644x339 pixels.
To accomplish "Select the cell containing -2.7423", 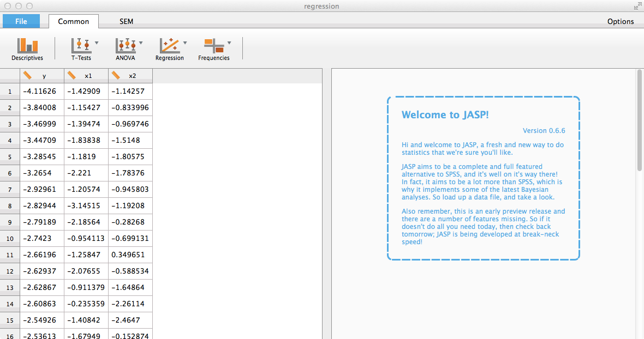I will 42,239.
